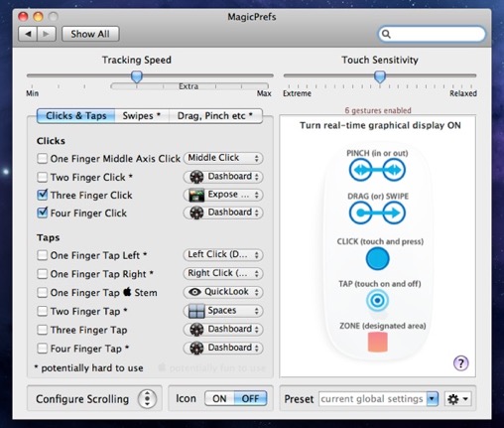Click the Tracking Speed slider handle
The width and height of the screenshot is (504, 428).
[137, 76]
